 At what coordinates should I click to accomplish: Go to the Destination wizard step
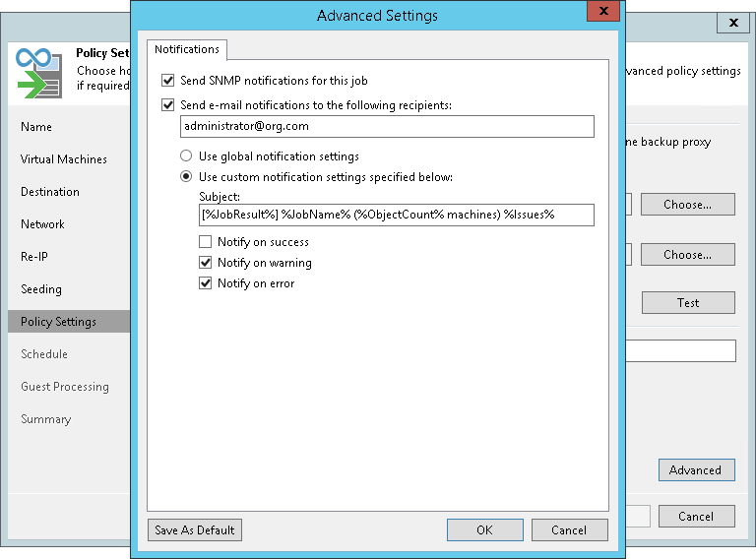coord(50,192)
